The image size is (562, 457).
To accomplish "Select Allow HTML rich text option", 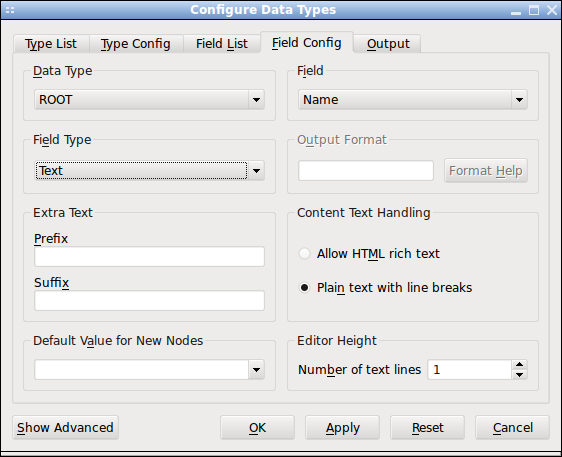I will point(369,254).
